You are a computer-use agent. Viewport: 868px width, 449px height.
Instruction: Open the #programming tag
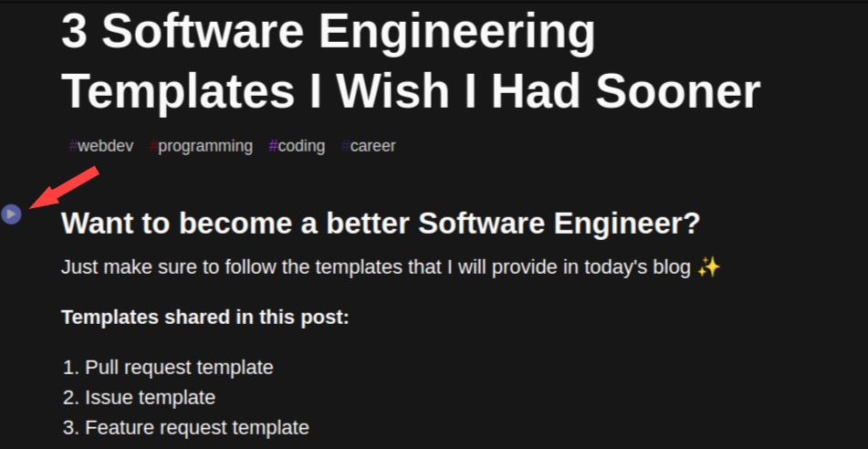(x=201, y=146)
